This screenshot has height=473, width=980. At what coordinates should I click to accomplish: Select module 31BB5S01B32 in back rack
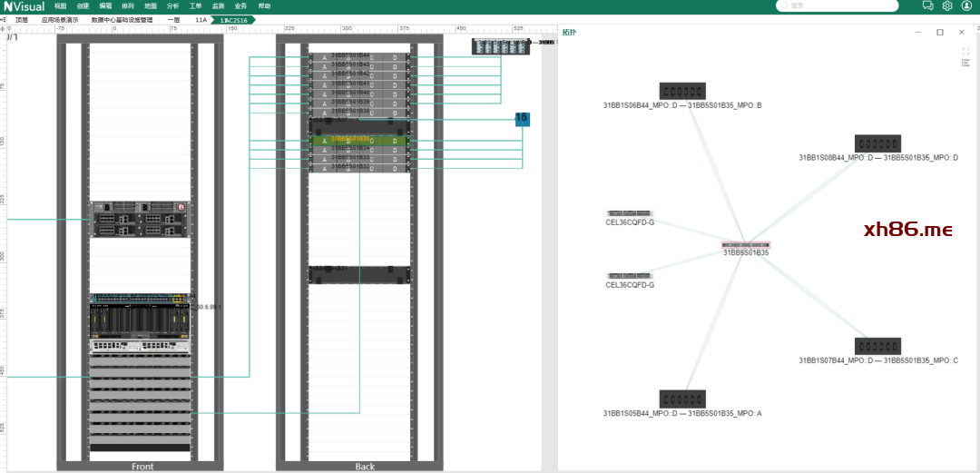click(359, 168)
